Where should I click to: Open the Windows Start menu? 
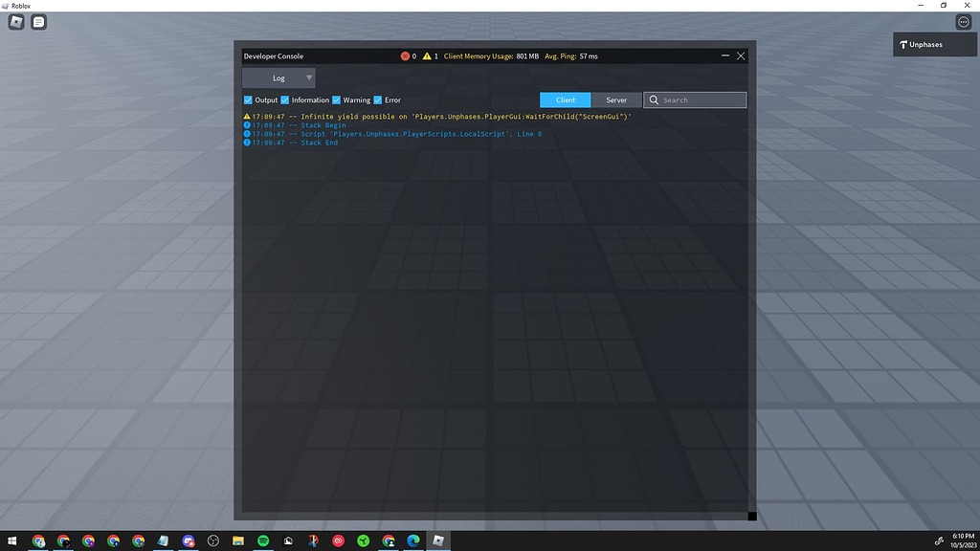tap(12, 541)
